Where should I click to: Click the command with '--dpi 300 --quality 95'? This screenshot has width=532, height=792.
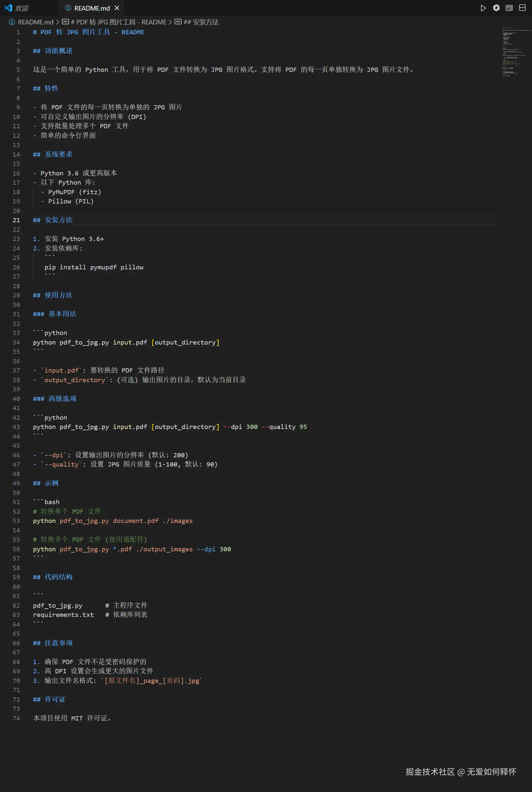[170, 427]
